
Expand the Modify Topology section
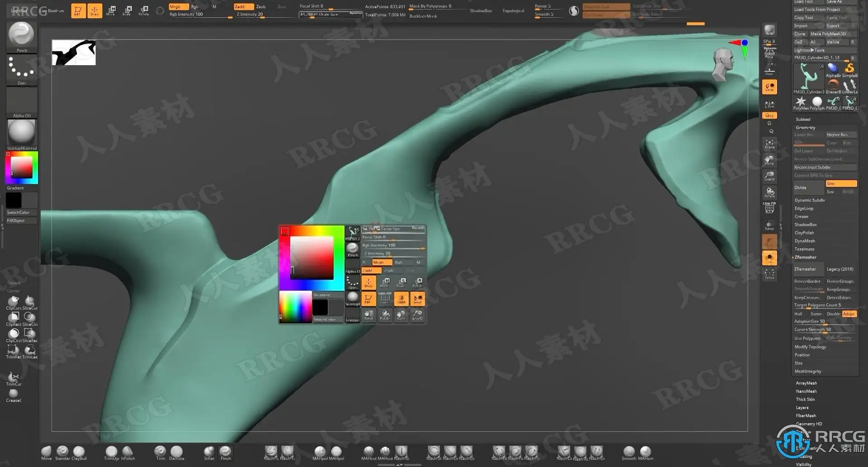pos(810,347)
